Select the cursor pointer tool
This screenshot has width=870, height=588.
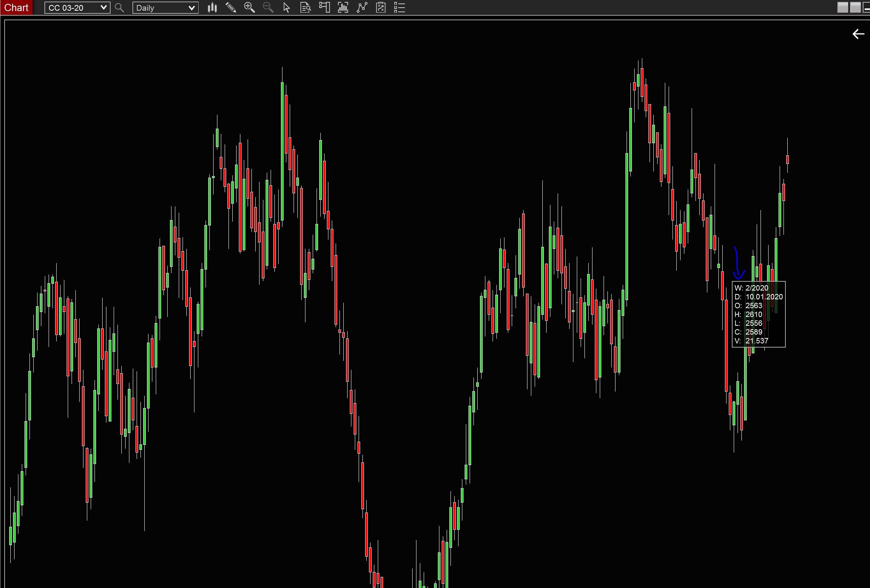[x=286, y=8]
